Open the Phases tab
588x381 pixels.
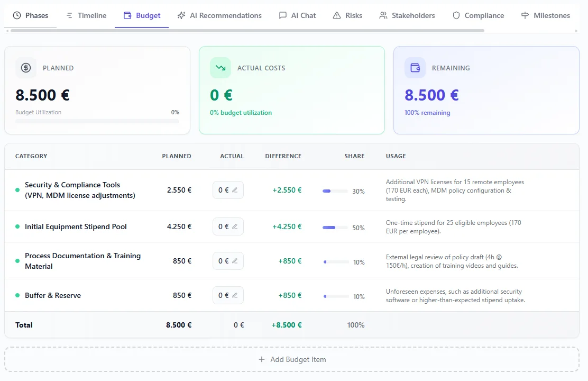click(x=30, y=15)
